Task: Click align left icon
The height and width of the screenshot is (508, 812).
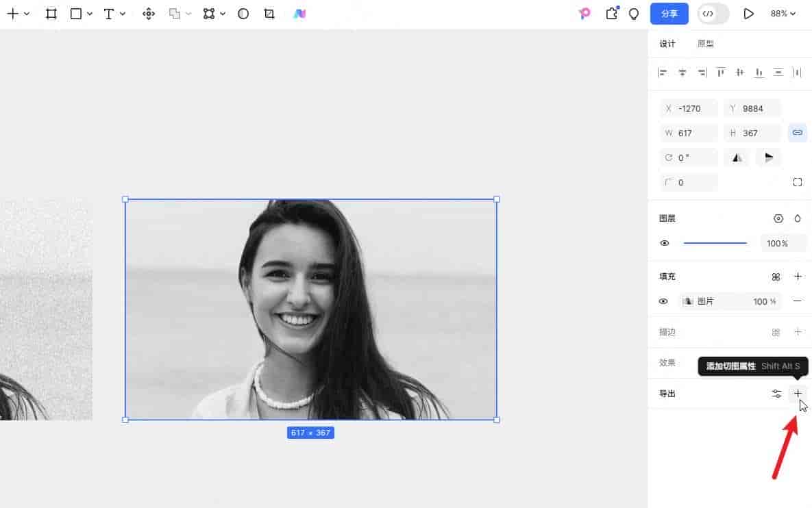Action: (663, 73)
